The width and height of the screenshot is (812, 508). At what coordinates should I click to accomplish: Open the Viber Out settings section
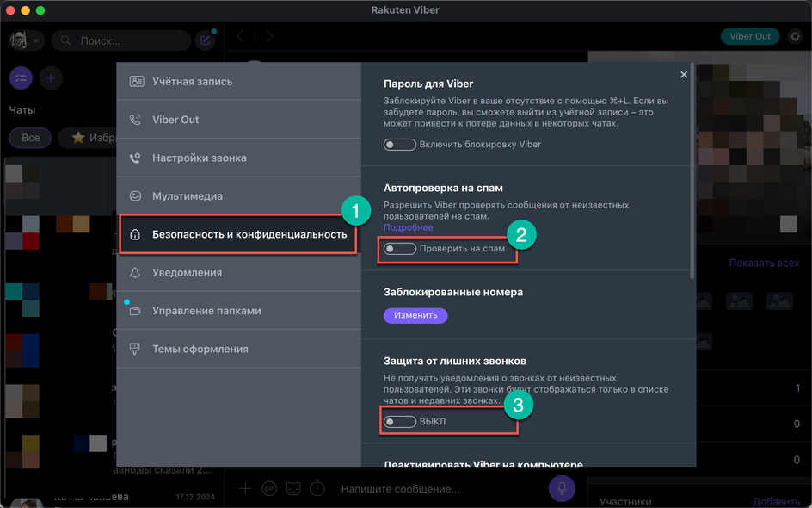239,120
